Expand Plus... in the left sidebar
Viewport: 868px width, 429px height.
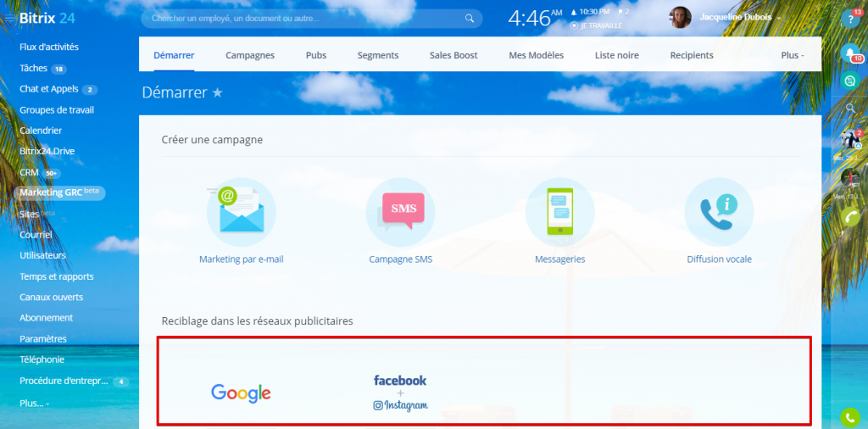click(34, 403)
